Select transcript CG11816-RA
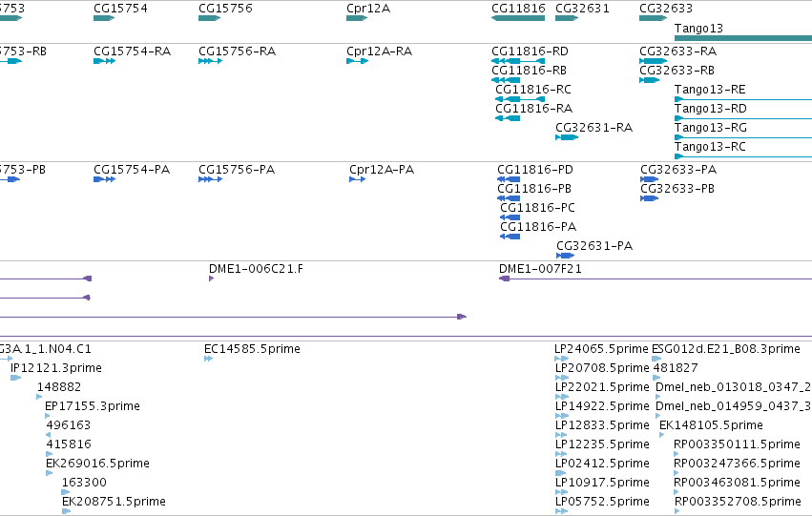The image size is (812, 516). [534, 109]
